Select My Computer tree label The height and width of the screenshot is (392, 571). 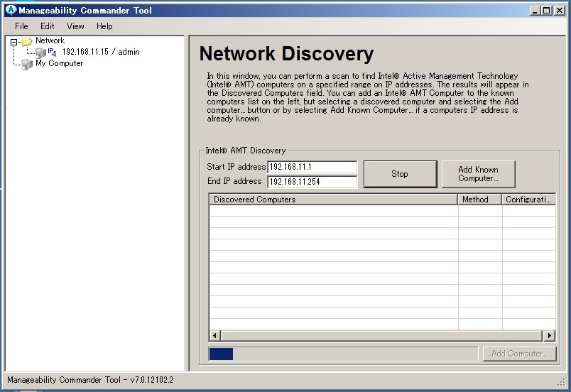60,63
